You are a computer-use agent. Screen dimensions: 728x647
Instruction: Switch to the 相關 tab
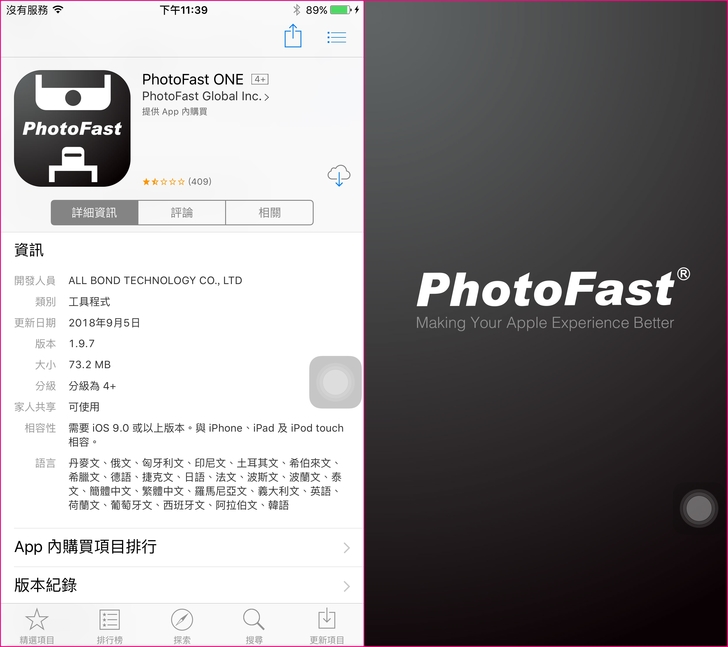point(269,213)
